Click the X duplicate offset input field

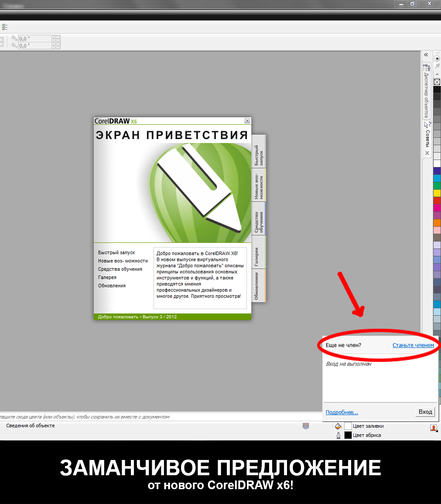(x=35, y=39)
